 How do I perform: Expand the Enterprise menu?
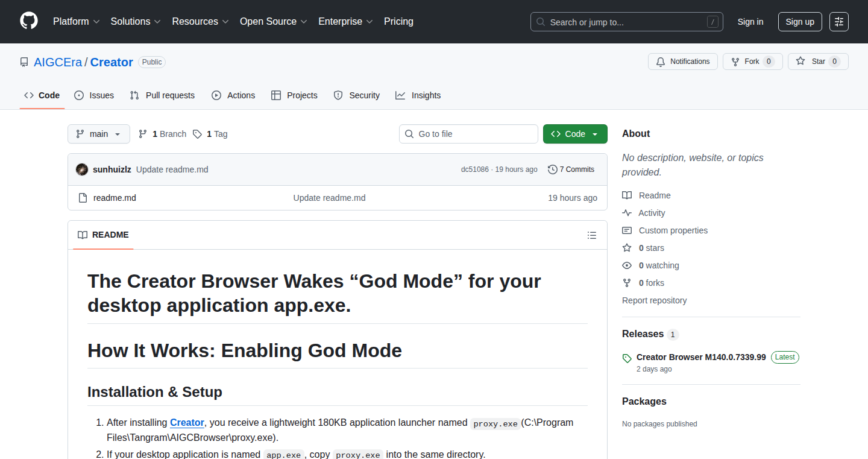(345, 22)
